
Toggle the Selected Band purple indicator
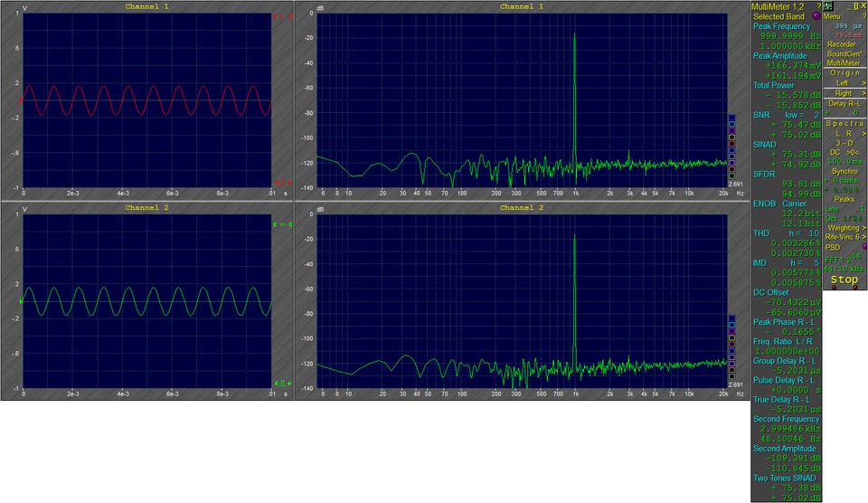click(x=816, y=16)
